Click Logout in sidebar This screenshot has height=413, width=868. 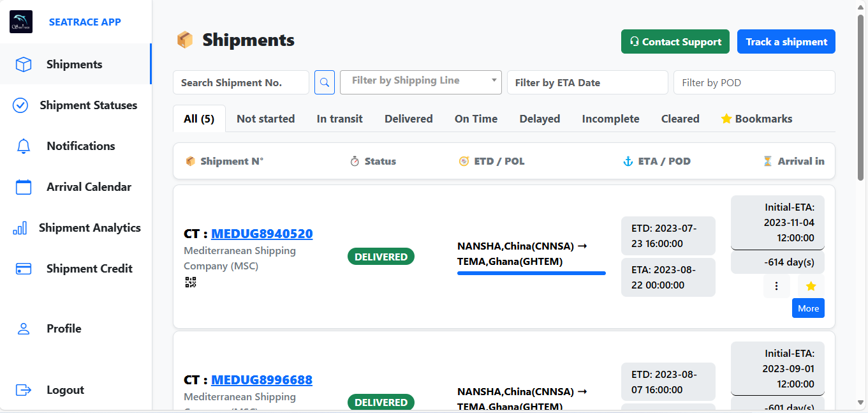(76, 390)
